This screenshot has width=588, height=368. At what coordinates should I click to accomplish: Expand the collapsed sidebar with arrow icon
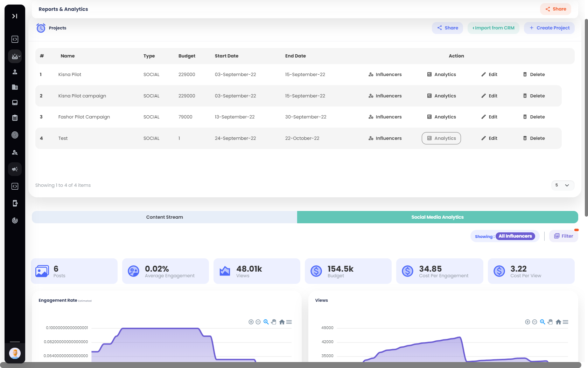pos(15,16)
